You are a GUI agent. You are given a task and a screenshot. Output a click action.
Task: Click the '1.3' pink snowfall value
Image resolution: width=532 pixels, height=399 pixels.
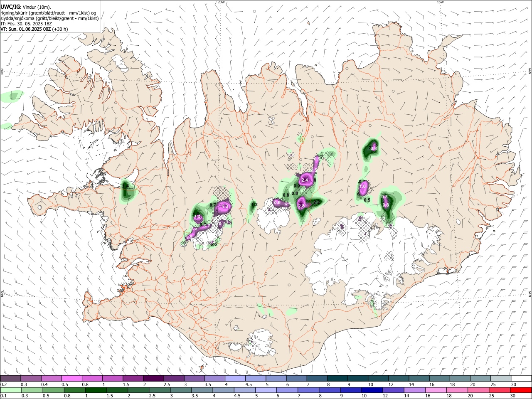click(226, 207)
